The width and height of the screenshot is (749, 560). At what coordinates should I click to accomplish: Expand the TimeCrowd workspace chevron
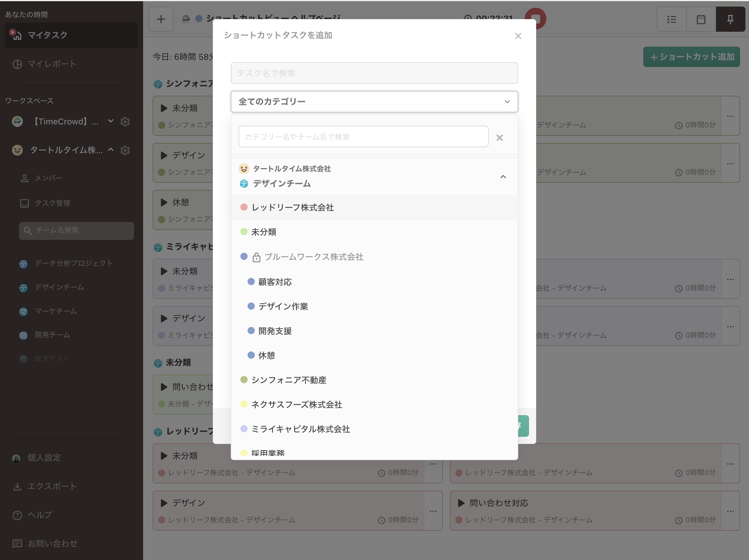[x=111, y=121]
